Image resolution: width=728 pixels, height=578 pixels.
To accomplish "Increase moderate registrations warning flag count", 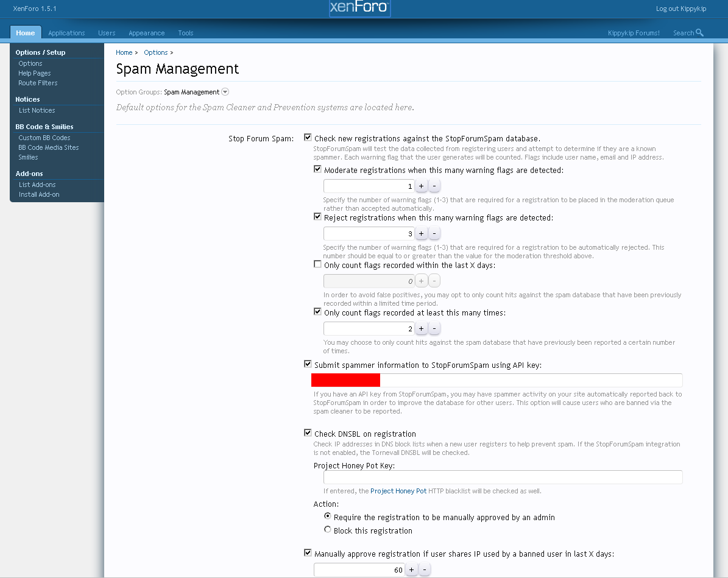I will click(x=421, y=186).
